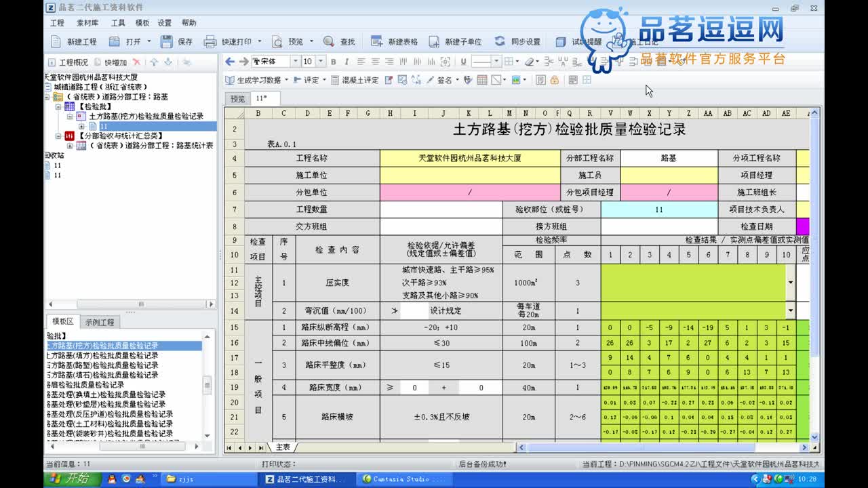
Task: Click the 评定 flag button
Action: 307,80
